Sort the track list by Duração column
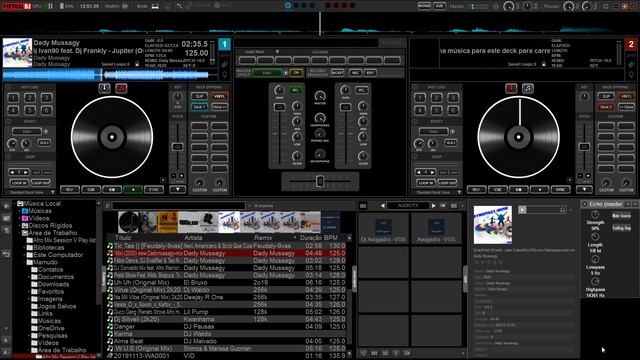Image resolution: width=640 pixels, height=360 pixels. click(311, 238)
